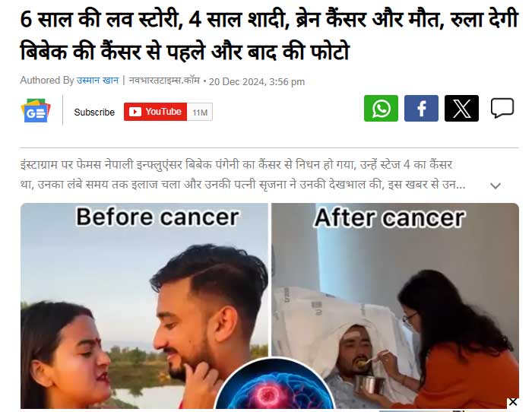Click the brain illustration circle overlay

(x=274, y=384)
